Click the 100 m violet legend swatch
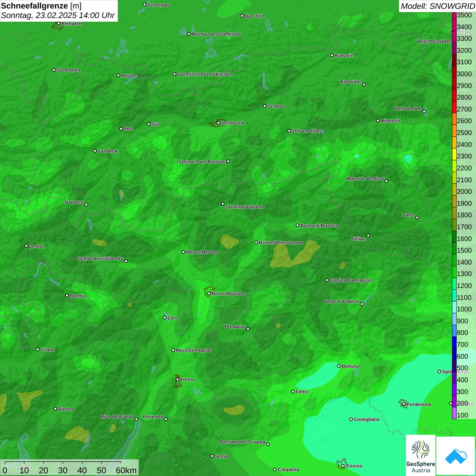 [454, 413]
